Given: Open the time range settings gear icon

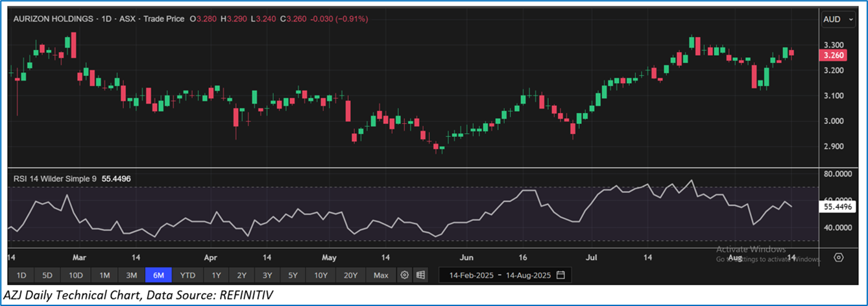Looking at the screenshot, I should 405,275.
